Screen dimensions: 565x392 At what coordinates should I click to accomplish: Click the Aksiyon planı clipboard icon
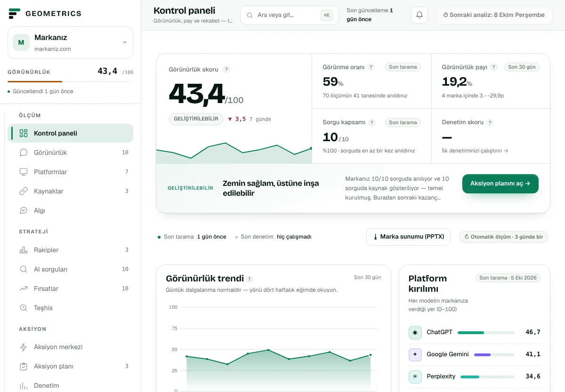point(24,366)
